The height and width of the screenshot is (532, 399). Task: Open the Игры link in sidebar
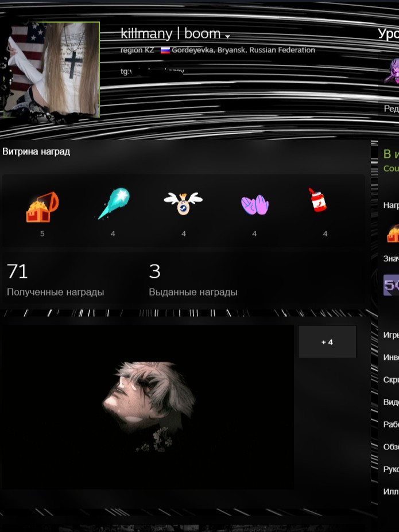(x=391, y=335)
